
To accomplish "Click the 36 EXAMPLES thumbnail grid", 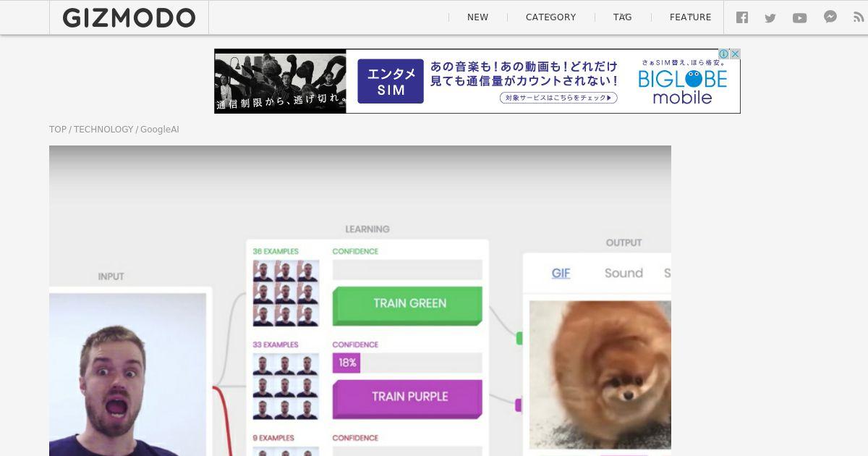I will pyautogui.click(x=286, y=293).
